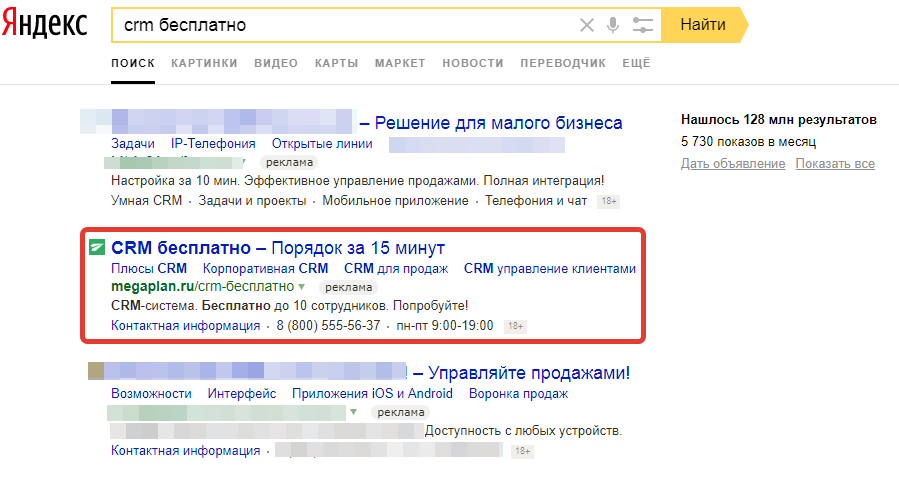Open 'Решение для малого бизнеса' ad title
Image resolution: width=899 pixels, height=480 pixels.
point(498,123)
